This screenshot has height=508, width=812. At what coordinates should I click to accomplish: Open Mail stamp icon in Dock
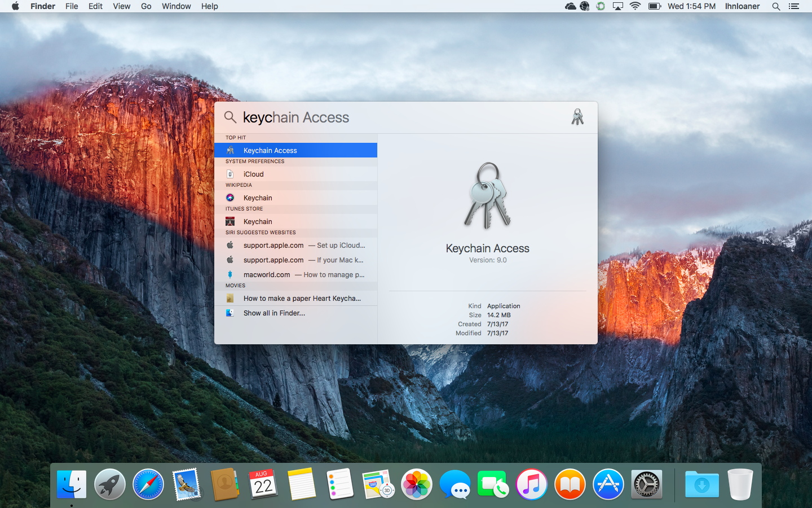coord(187,484)
